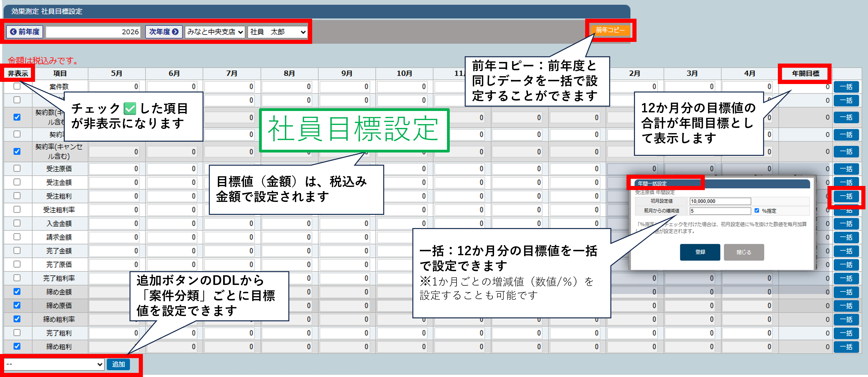The width and height of the screenshot is (868, 377).
Task: Click 受注金額 target field for 5月
Action: [x=115, y=182]
